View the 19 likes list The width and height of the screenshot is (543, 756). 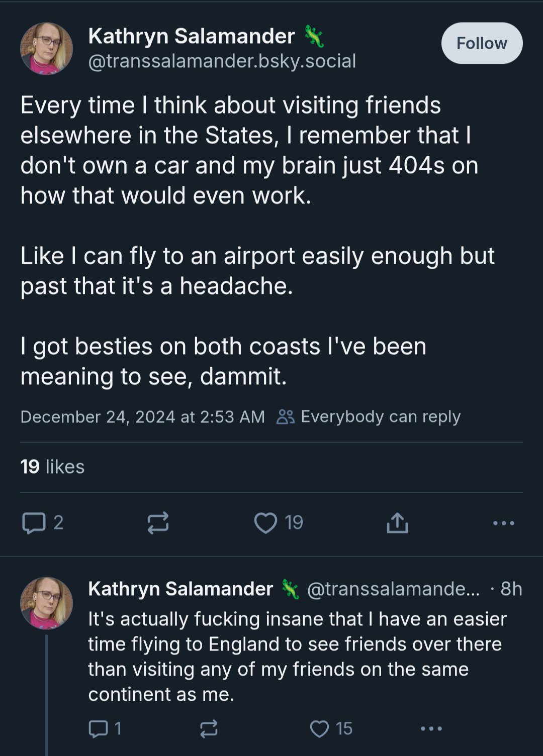pyautogui.click(x=52, y=467)
